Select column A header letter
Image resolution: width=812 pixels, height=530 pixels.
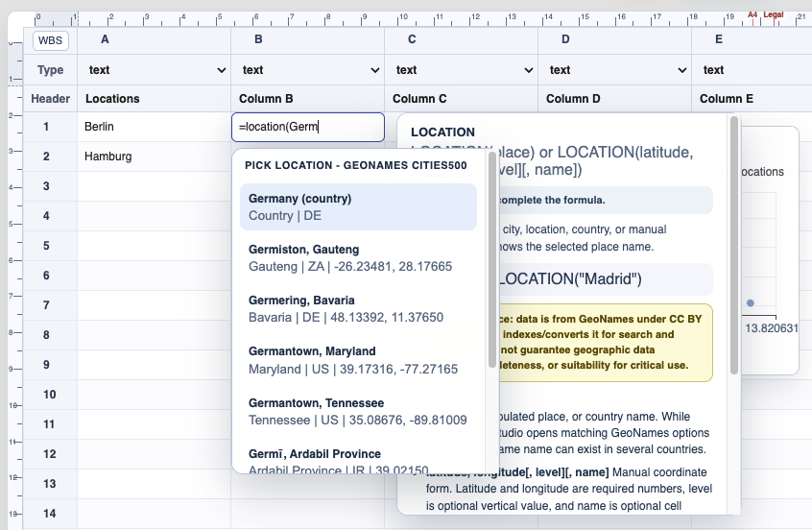pyautogui.click(x=105, y=39)
